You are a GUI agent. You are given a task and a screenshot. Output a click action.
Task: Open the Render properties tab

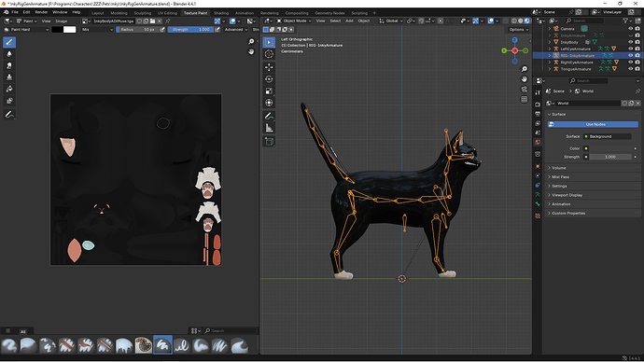point(538,104)
